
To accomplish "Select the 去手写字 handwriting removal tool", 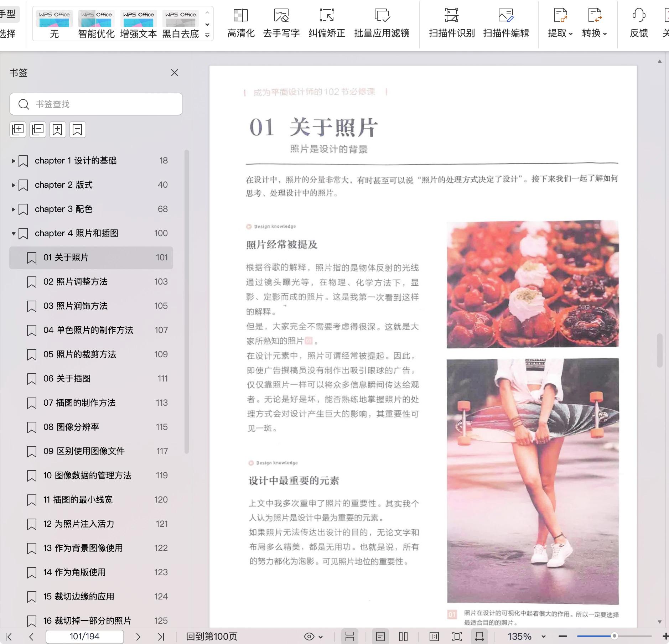I will coord(281,16).
